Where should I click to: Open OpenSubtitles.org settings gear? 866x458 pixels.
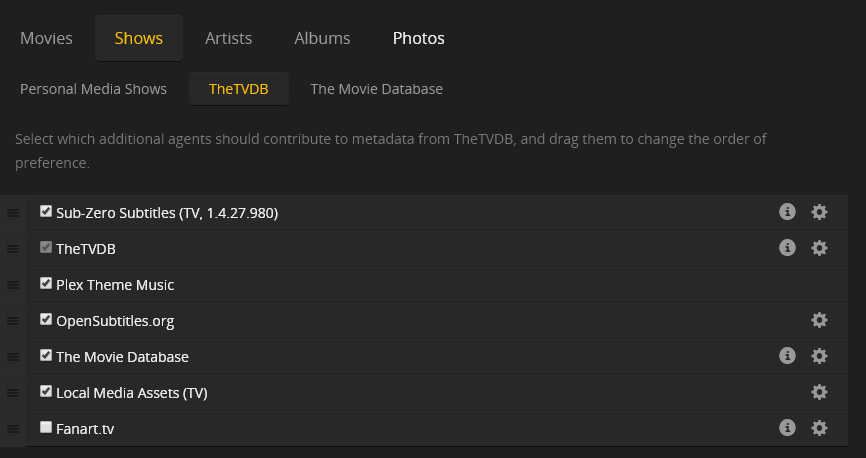819,320
